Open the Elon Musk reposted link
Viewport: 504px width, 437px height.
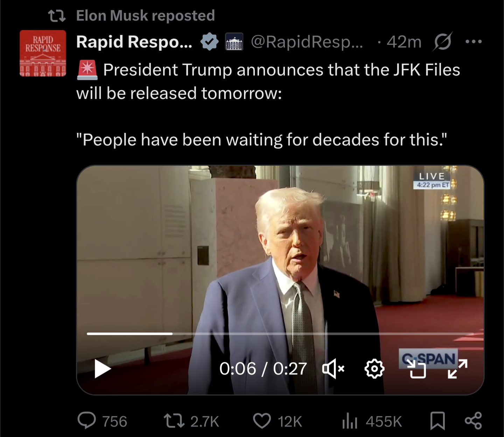click(145, 16)
